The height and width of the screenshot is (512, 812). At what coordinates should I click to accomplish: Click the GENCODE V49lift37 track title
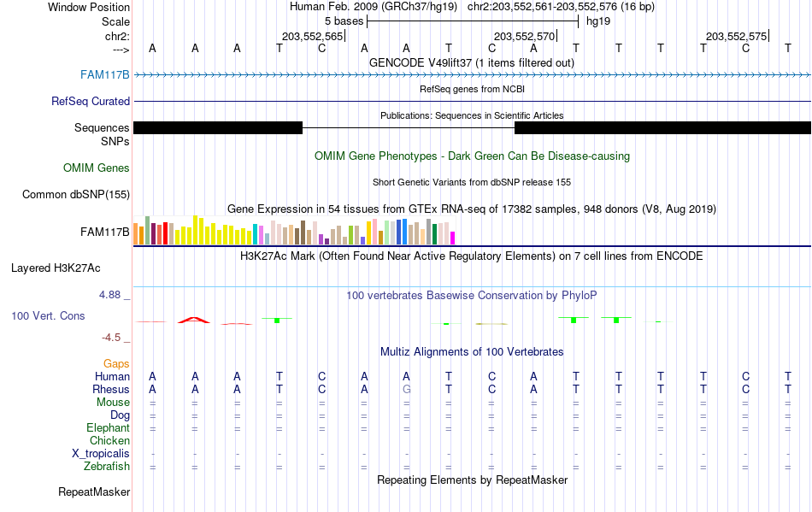[471, 63]
